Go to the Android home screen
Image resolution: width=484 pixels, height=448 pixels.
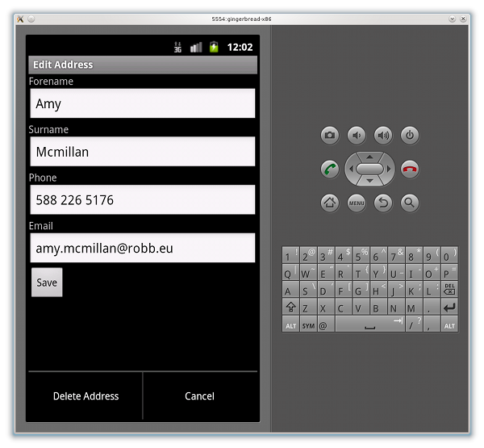click(330, 203)
